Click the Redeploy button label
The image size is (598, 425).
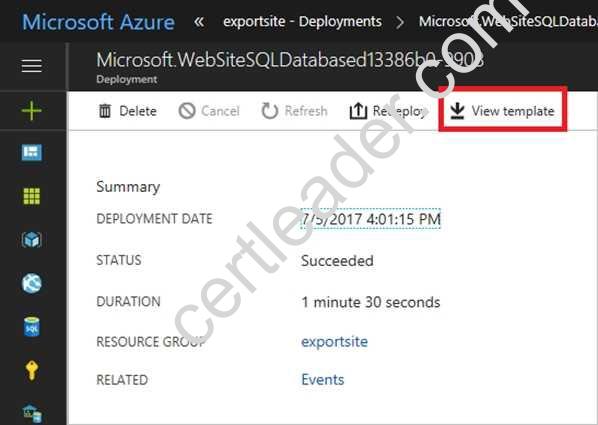click(399, 111)
